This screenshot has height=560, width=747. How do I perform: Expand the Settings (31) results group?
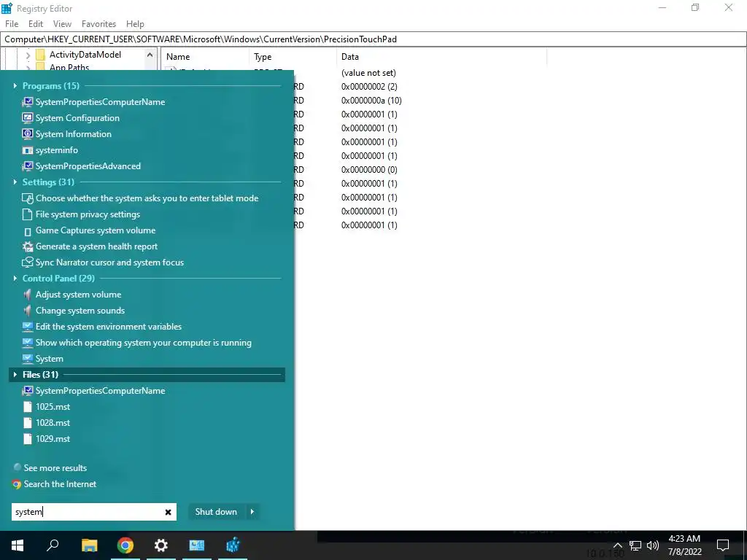[x=15, y=182]
